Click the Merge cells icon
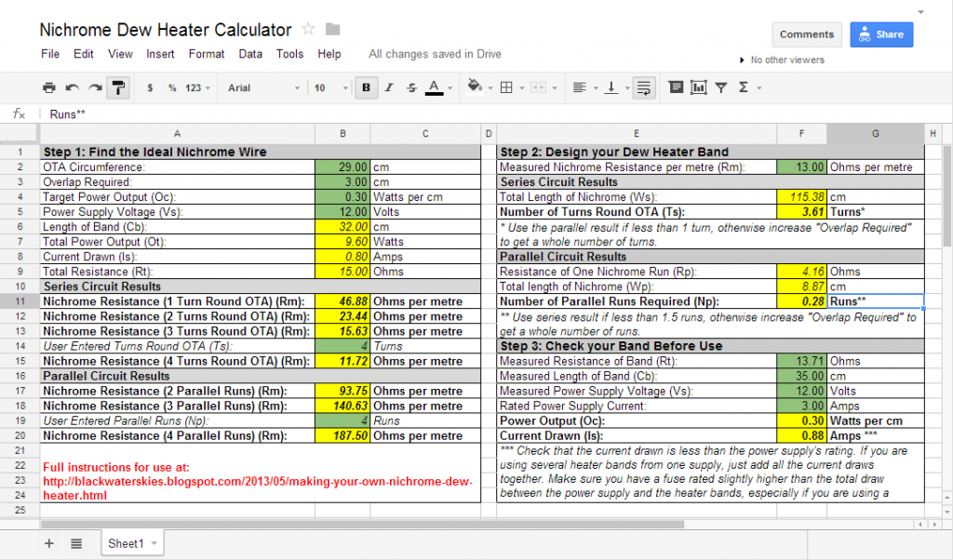The image size is (953, 560). pyautogui.click(x=539, y=88)
